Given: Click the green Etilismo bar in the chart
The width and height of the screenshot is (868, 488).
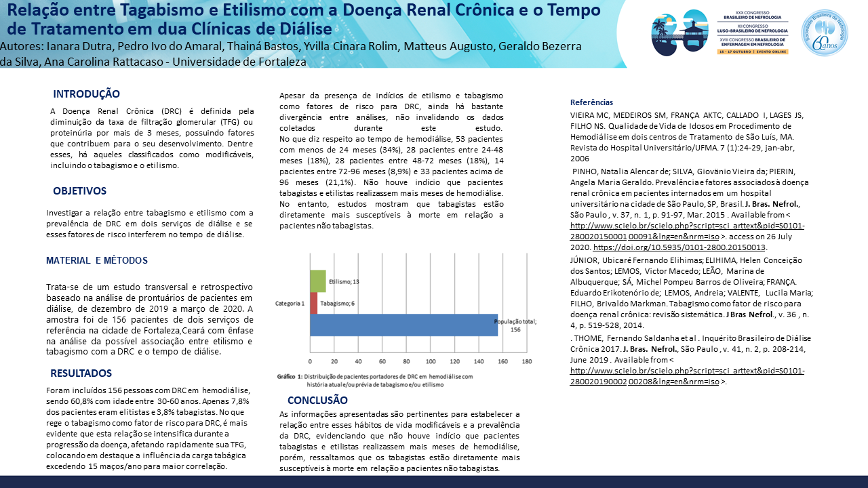Looking at the screenshot, I should tap(318, 281).
